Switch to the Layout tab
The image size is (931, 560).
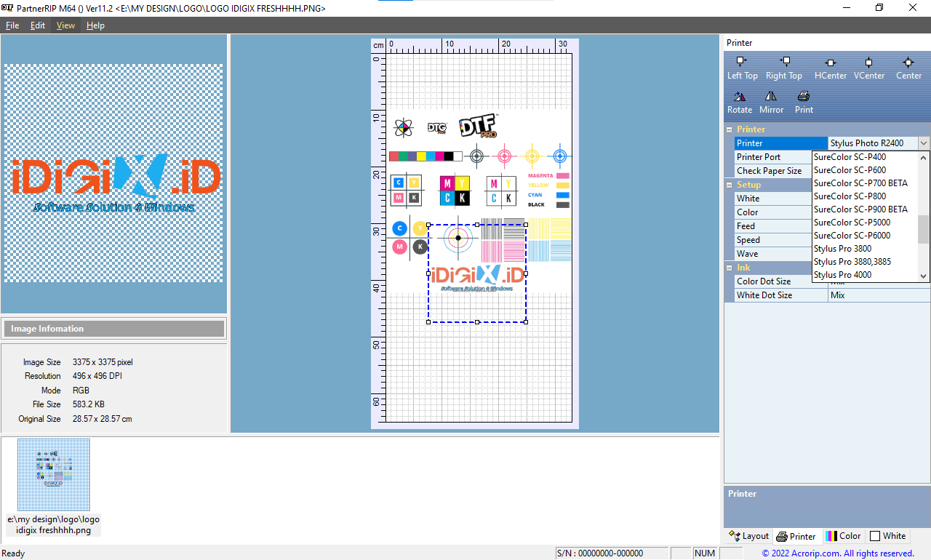(x=748, y=536)
